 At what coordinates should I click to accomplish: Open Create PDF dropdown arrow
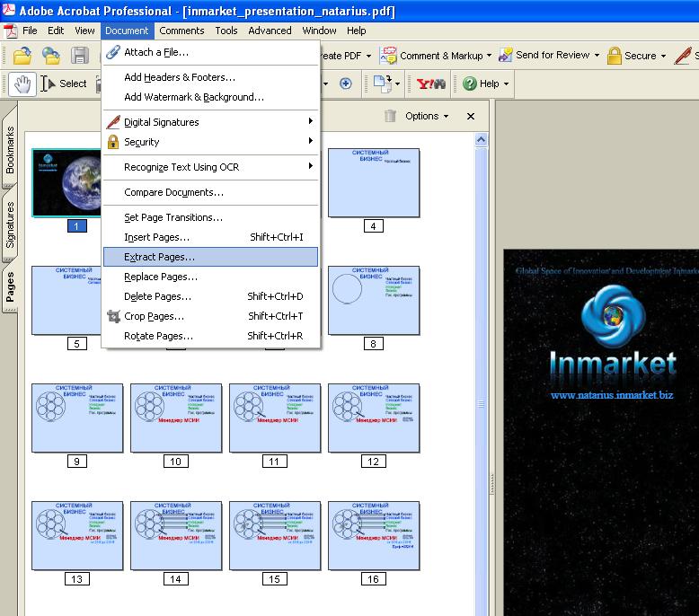[368, 56]
